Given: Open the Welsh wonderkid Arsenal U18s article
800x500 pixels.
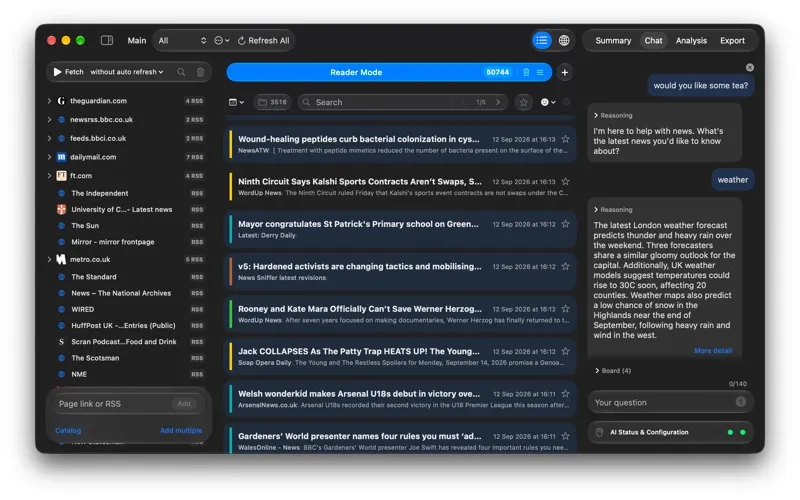Looking at the screenshot, I should tap(401, 398).
